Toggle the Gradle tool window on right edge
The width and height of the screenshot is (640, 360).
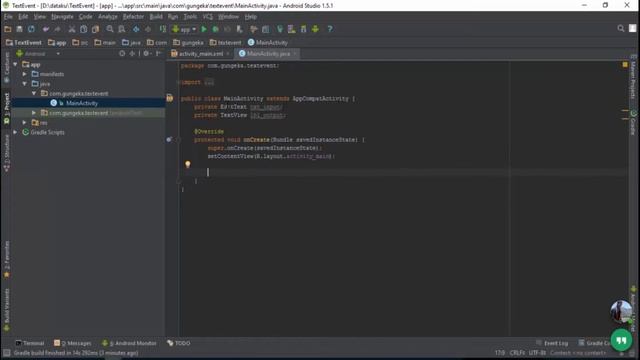[x=633, y=122]
